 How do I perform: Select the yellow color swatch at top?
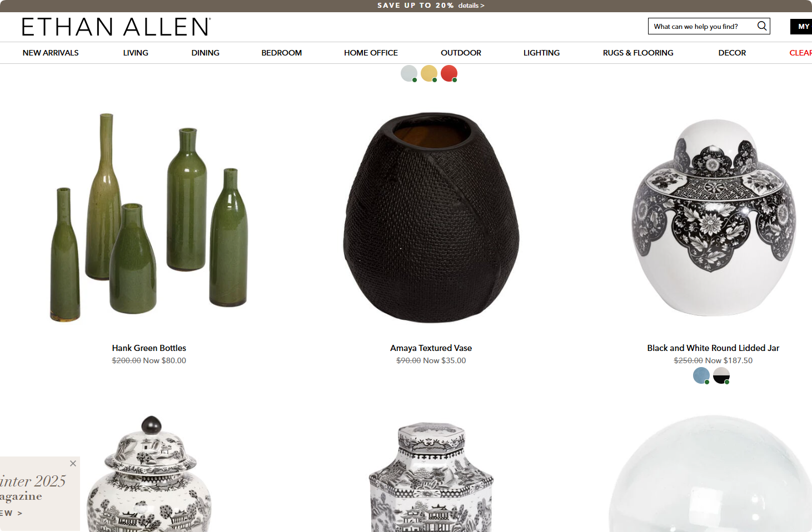429,73
